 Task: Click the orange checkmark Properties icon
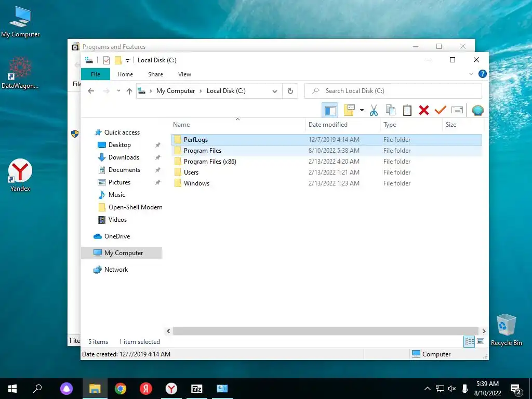pyautogui.click(x=441, y=110)
